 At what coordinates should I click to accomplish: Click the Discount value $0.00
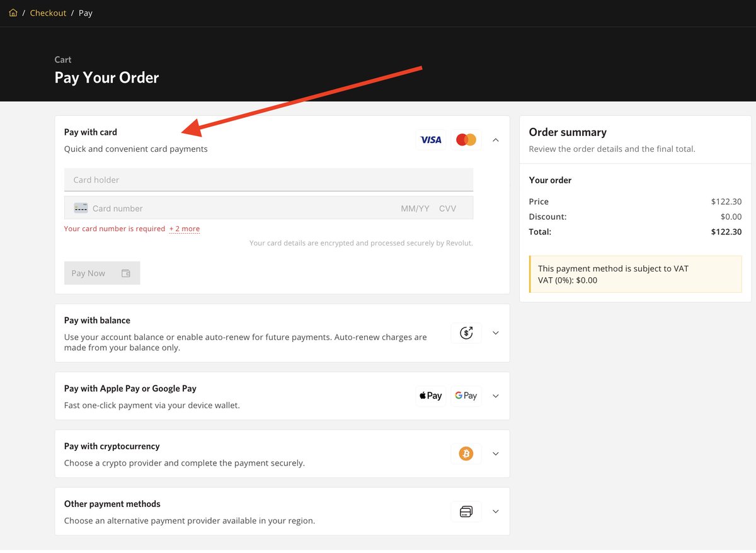tap(731, 217)
